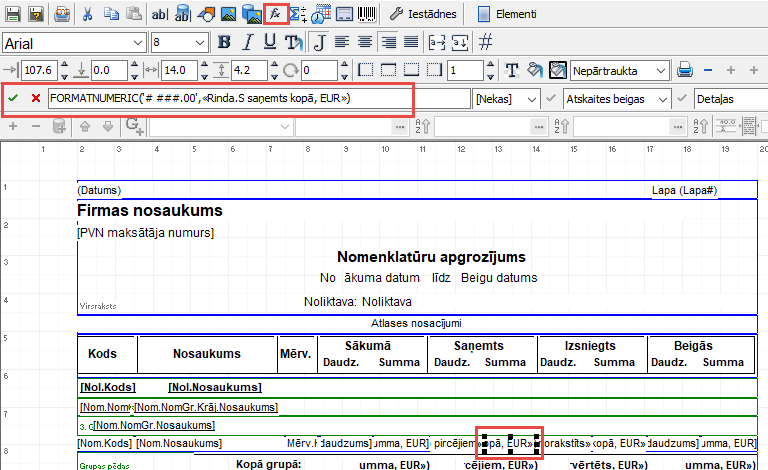Toggle italic text formatting

[246, 42]
